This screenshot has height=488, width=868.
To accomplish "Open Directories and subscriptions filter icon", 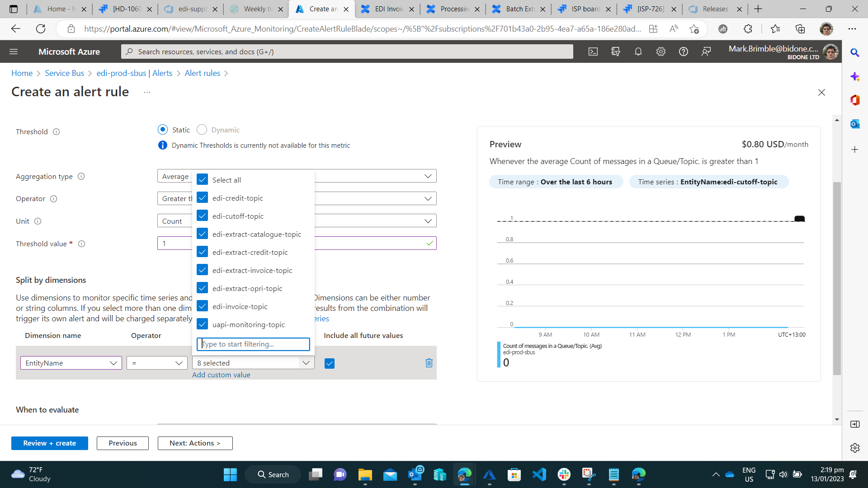I will tap(615, 52).
